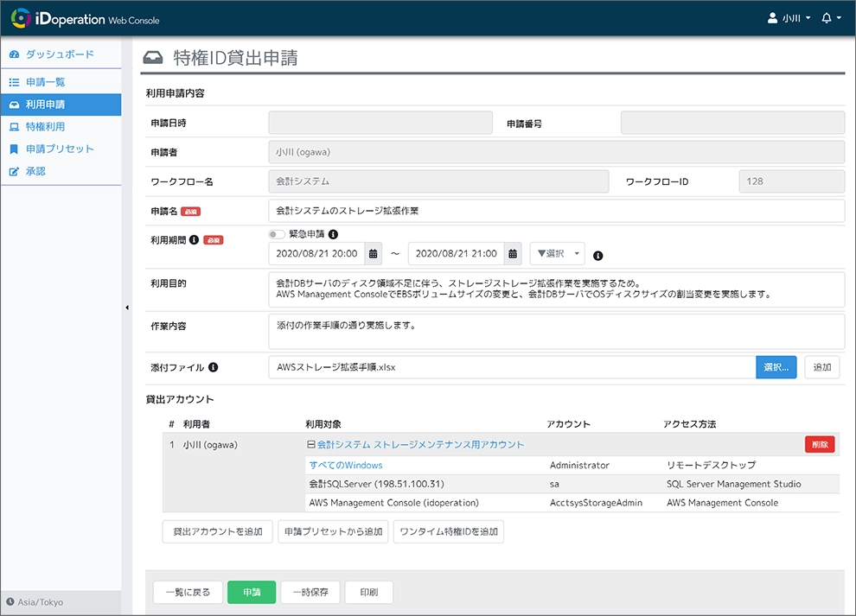The width and height of the screenshot is (856, 616).
Task: Enable the 緊急申請 toggle switch
Action: [x=278, y=236]
